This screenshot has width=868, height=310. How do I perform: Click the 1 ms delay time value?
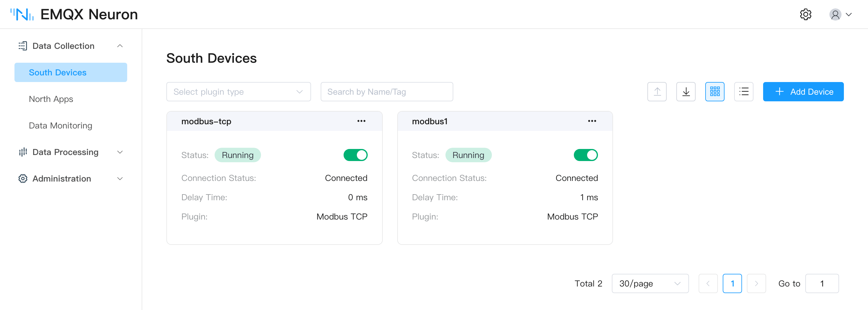[589, 197]
